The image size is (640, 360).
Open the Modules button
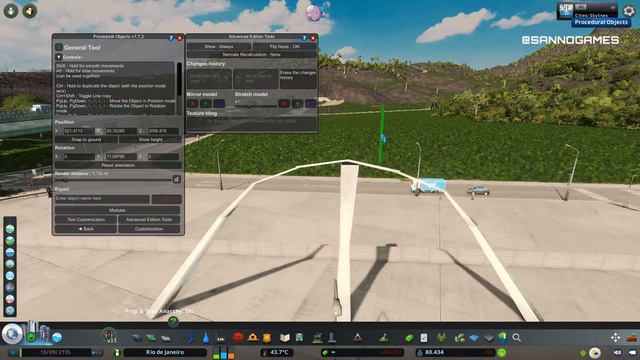coord(117,210)
